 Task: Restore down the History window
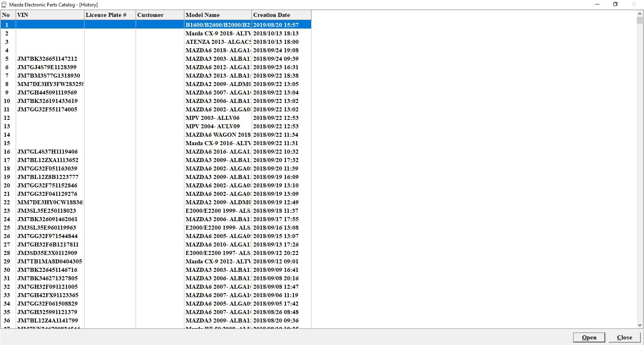(x=615, y=4)
